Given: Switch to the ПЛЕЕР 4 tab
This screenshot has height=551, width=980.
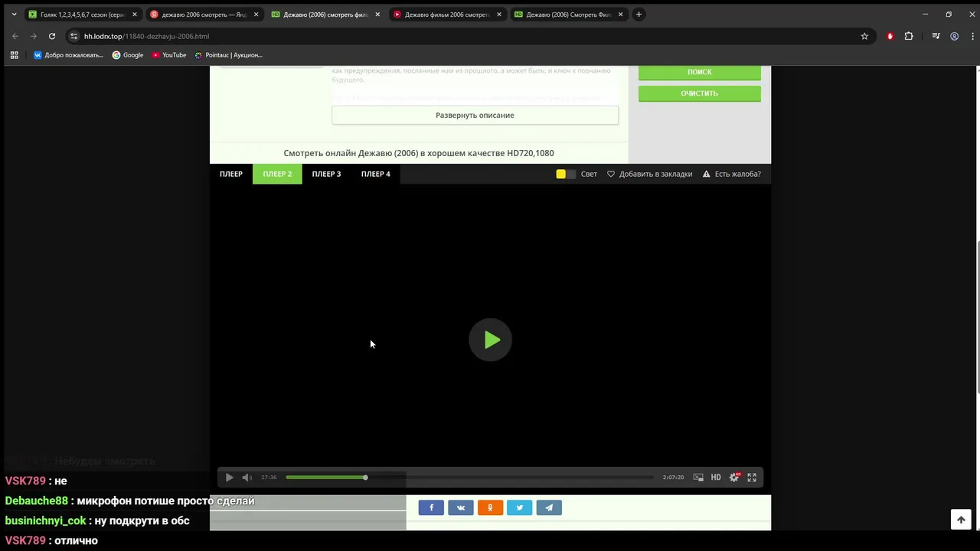Looking at the screenshot, I should (375, 174).
